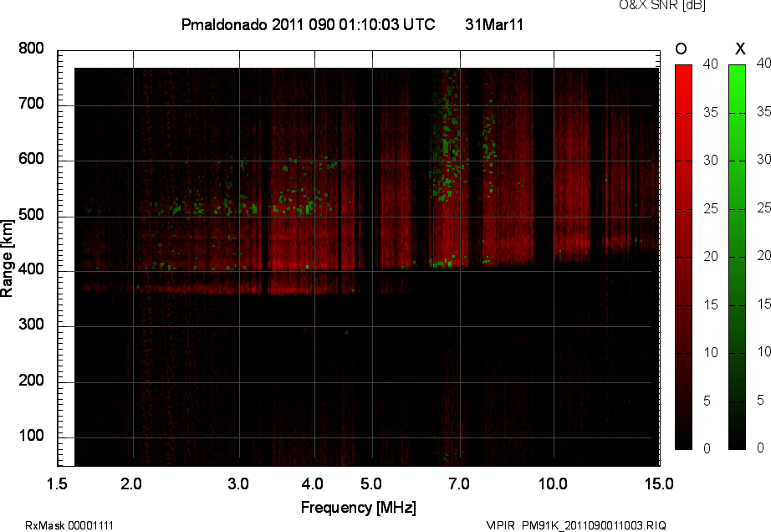Click the 10.0 tick on the Frequency axis

point(553,483)
